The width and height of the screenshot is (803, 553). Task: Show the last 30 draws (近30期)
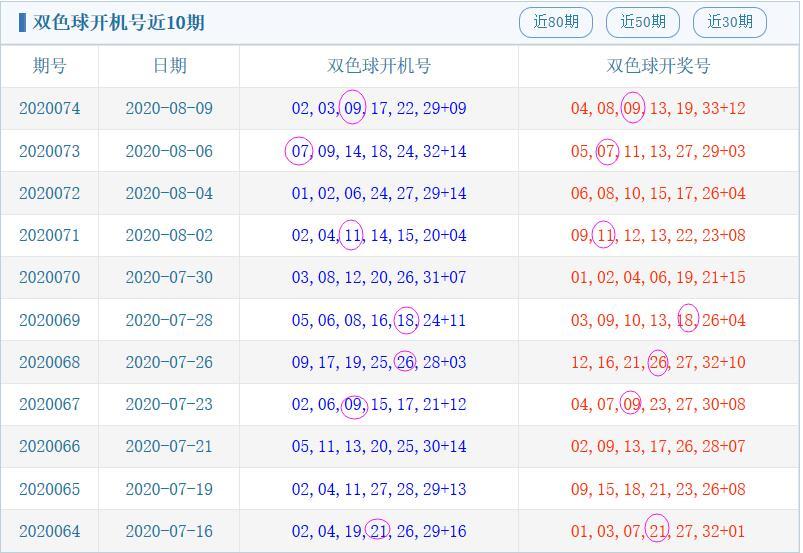(x=730, y=23)
